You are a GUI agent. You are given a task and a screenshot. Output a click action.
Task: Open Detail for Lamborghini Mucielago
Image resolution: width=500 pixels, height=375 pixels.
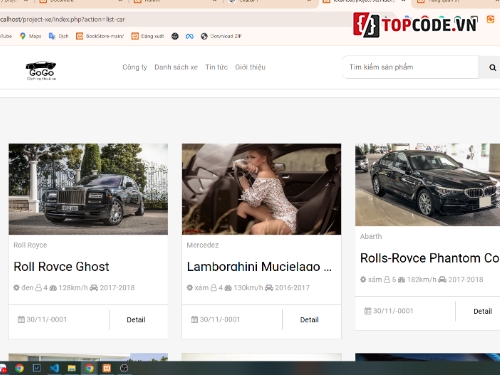309,320
